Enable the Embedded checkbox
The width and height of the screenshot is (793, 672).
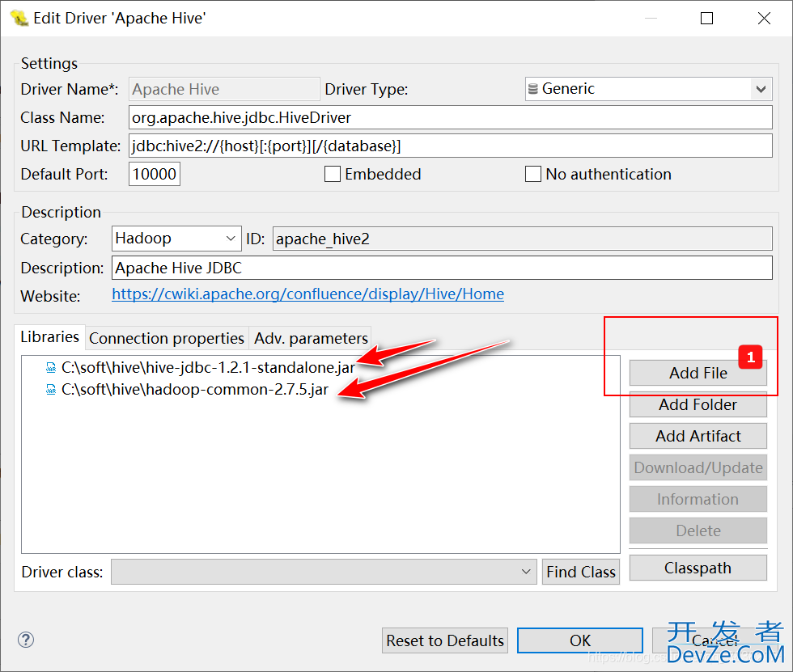(333, 174)
